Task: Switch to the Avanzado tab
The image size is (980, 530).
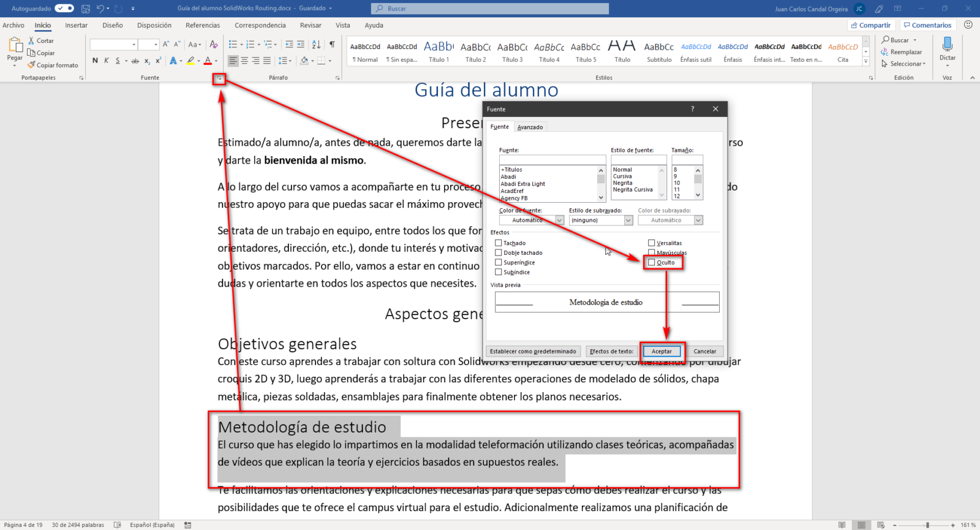Action: click(530, 127)
